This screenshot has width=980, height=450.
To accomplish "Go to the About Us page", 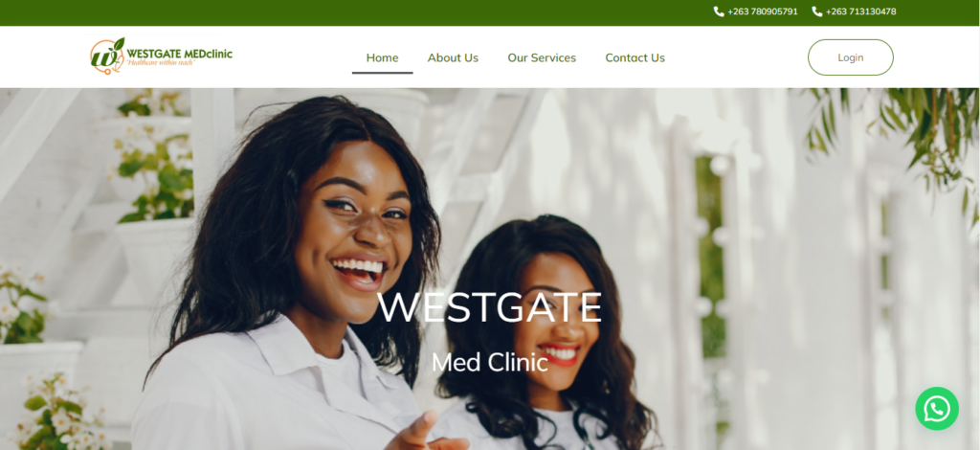I will tap(453, 57).
